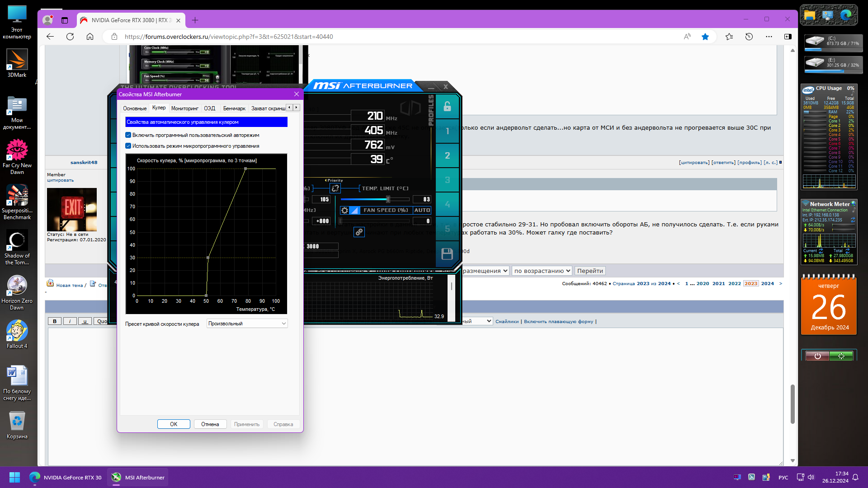Uncheck the firmware control mode checkbox
This screenshot has width=868, height=488.
128,146
